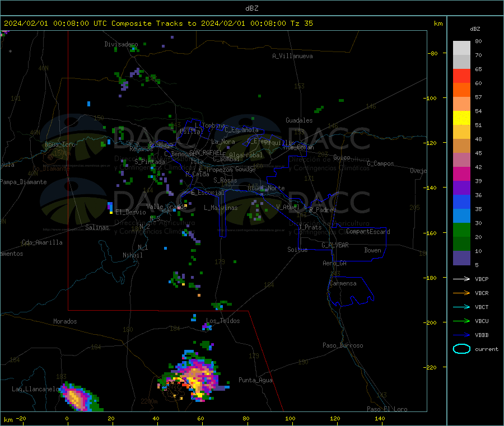Click the cyan VBCT arrow legend symbol
This screenshot has width=504, height=426.
click(461, 307)
